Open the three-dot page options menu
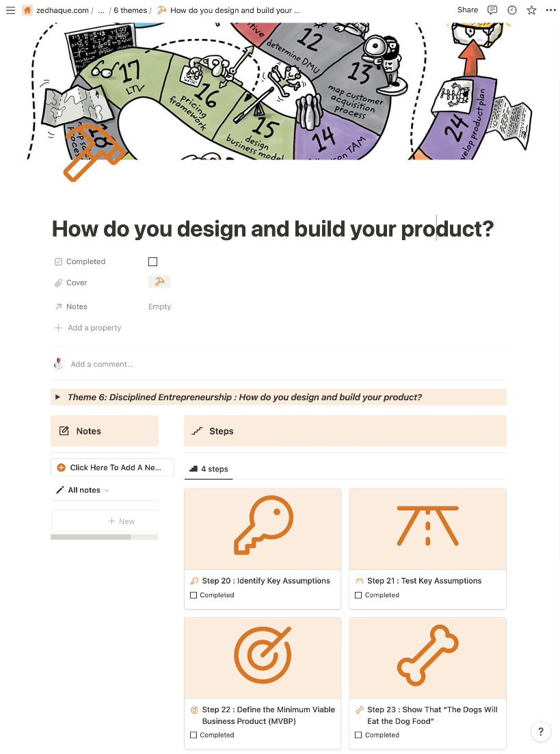 click(551, 10)
